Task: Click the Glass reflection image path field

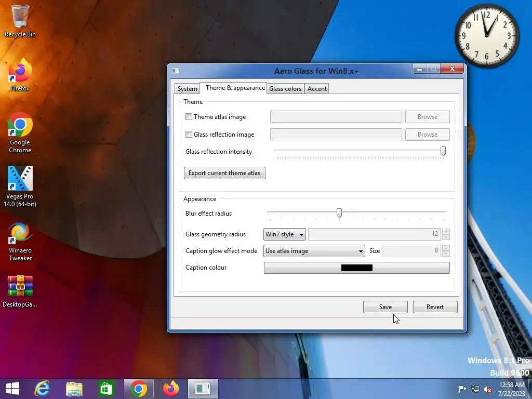Action: (336, 135)
